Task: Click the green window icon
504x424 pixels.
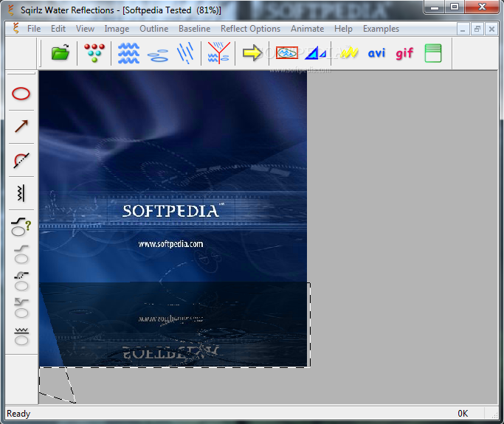Action: coord(433,53)
